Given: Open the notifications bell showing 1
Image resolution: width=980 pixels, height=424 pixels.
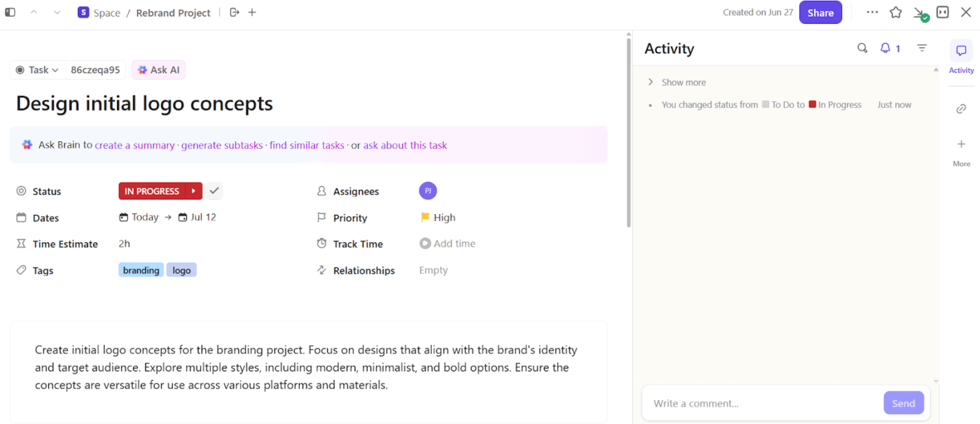Looking at the screenshot, I should pyautogui.click(x=885, y=48).
